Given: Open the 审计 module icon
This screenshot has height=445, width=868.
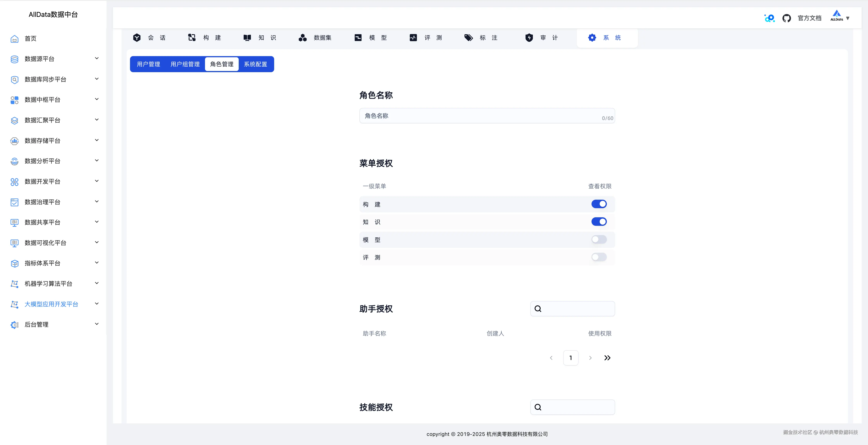Looking at the screenshot, I should (x=529, y=38).
